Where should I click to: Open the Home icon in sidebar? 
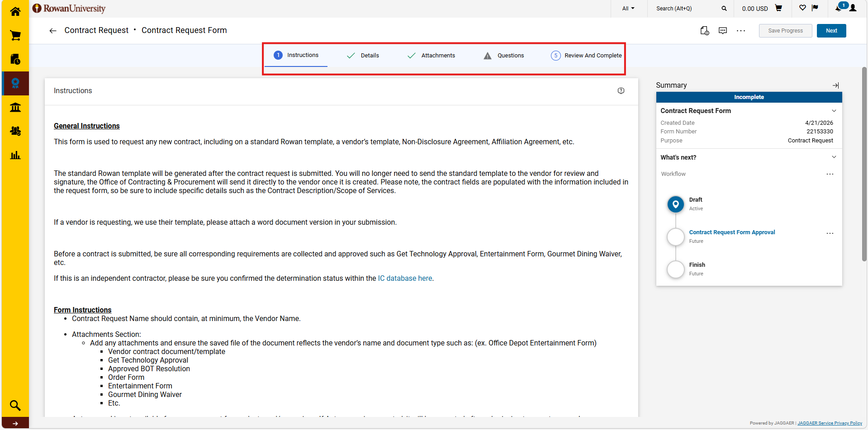[15, 11]
